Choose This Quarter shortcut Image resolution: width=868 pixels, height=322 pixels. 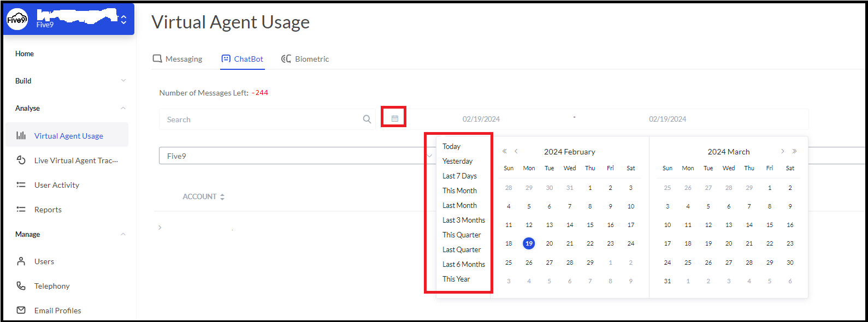point(462,235)
